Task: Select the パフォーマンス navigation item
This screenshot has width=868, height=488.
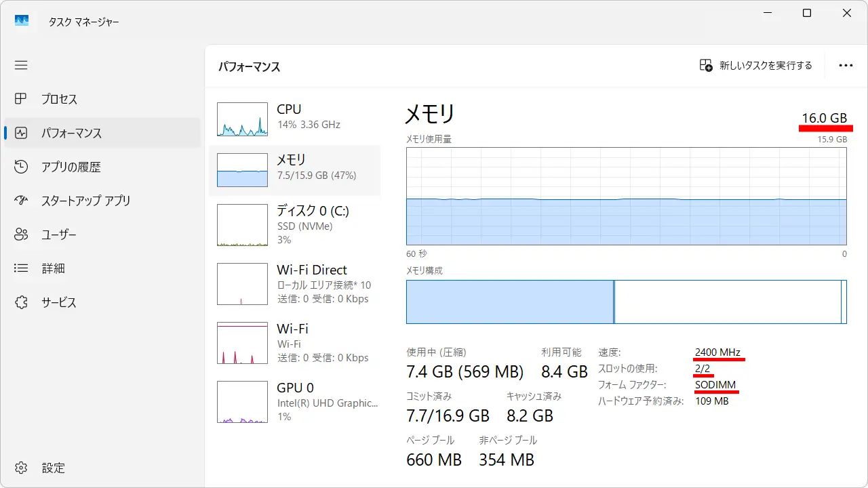Action: [x=71, y=133]
